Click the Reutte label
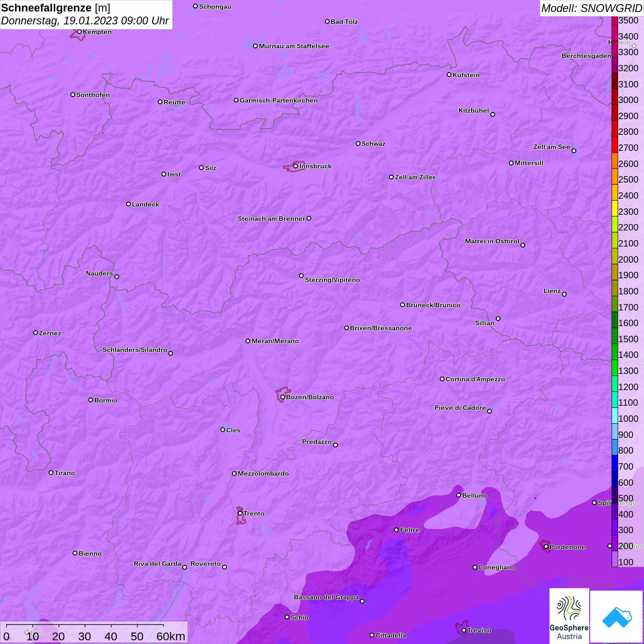Viewport: 644px width, 644px height. coord(174,102)
